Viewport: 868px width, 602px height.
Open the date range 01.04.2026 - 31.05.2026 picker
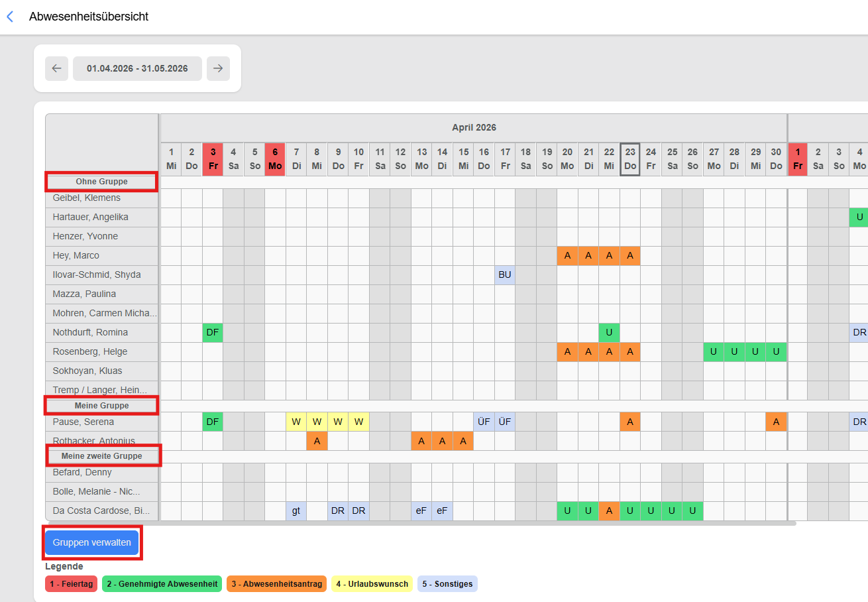click(137, 68)
